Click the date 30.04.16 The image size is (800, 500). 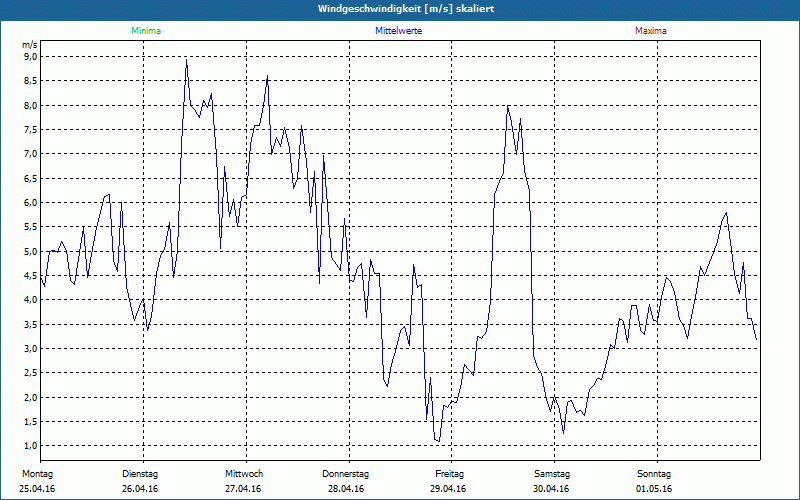click(551, 489)
